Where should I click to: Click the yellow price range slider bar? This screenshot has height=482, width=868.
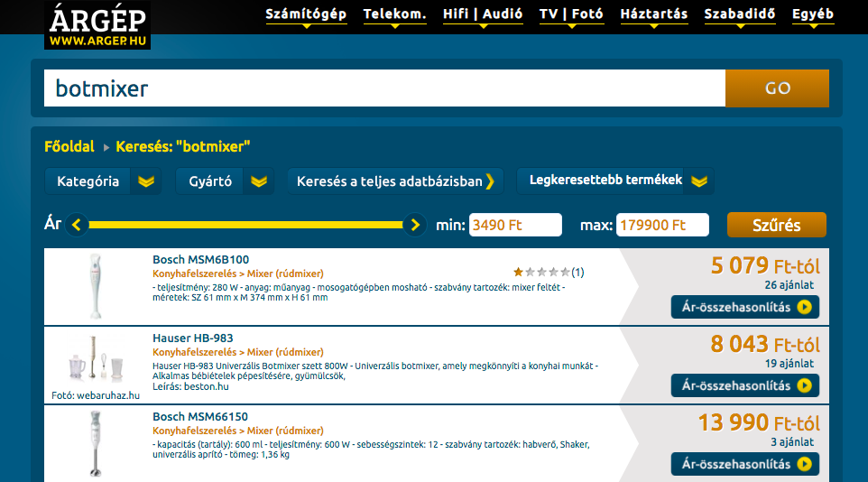245,225
